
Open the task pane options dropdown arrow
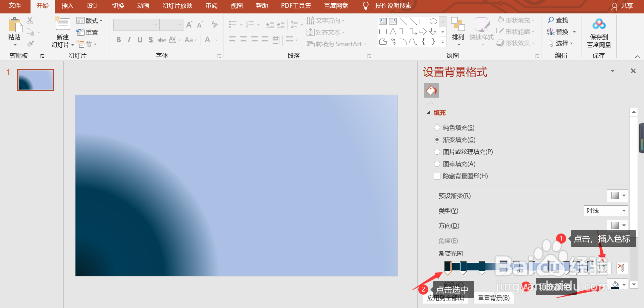612,71
